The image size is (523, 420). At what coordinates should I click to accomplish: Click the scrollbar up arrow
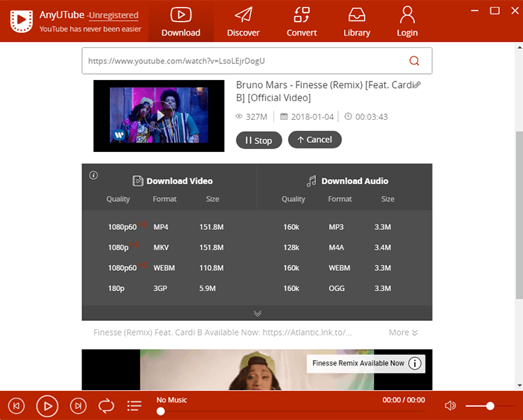[x=520, y=47]
